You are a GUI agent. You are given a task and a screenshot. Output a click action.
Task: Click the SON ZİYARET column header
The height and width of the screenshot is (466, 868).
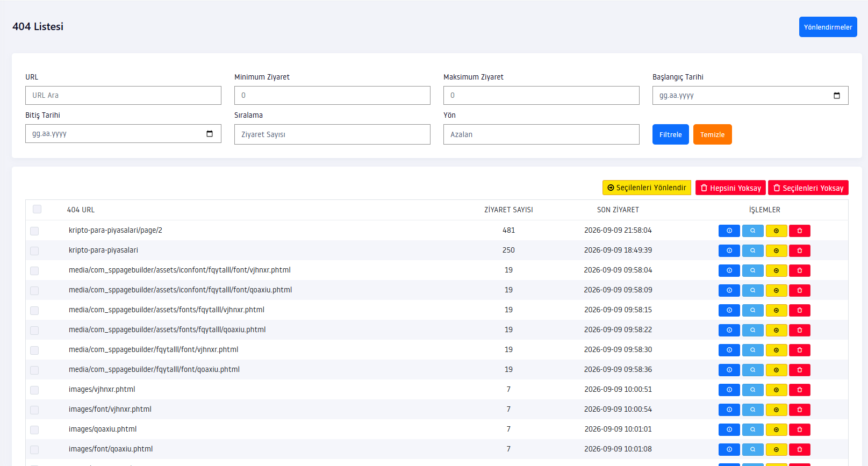(618, 210)
